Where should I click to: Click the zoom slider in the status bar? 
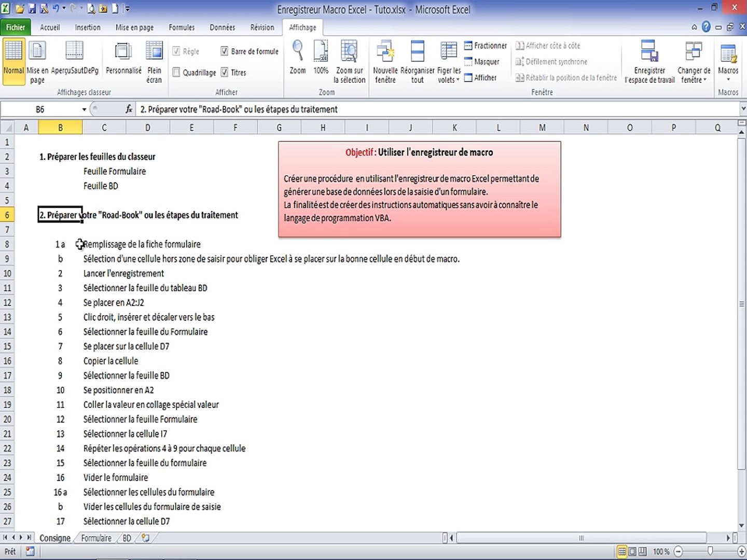[710, 551]
